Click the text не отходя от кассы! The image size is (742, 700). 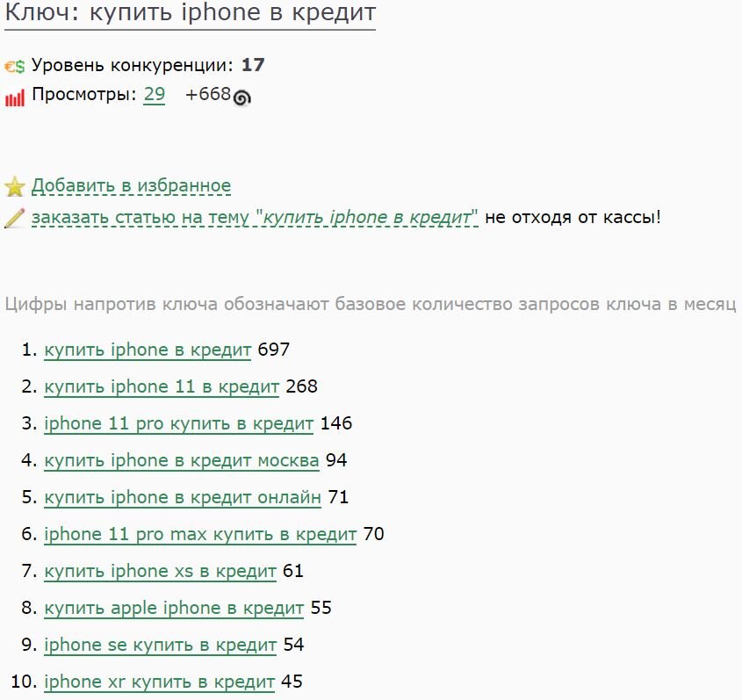click(x=573, y=217)
